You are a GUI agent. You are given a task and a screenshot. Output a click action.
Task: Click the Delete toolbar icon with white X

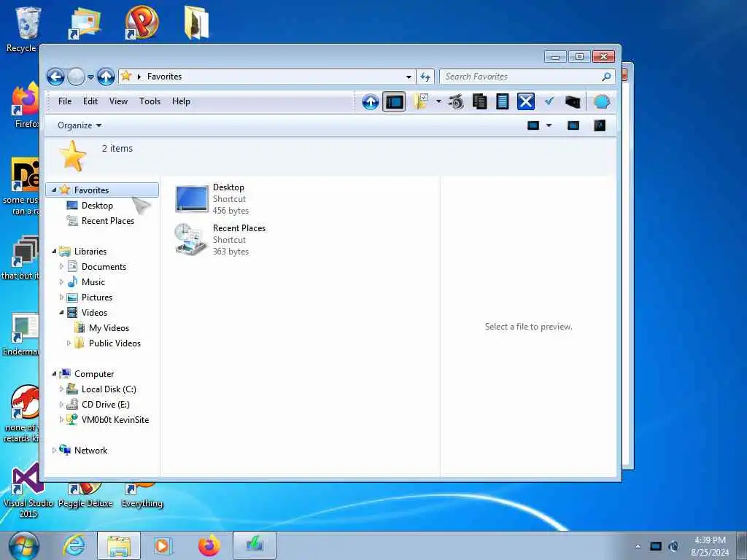[525, 101]
